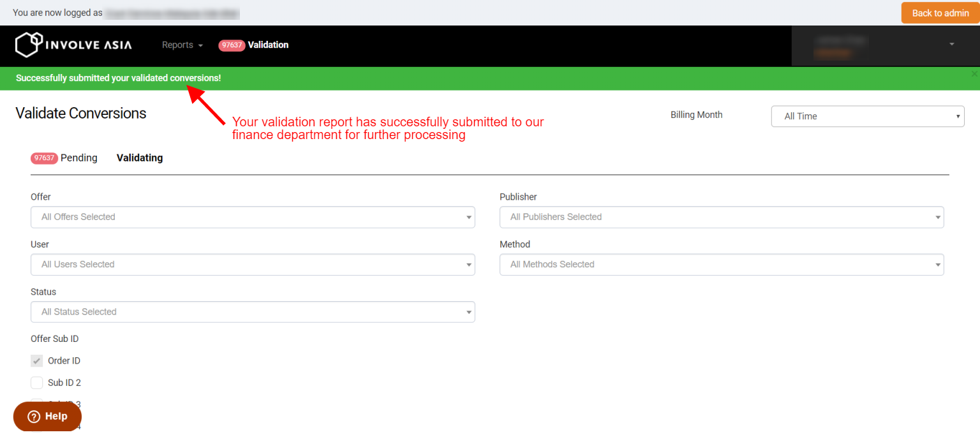Expand the Publisher selector
Viewport: 980px width, 437px height.
point(722,217)
